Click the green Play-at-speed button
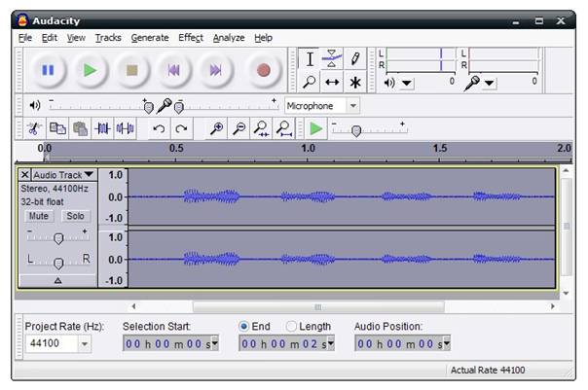This screenshot has height=390, width=588. [315, 128]
